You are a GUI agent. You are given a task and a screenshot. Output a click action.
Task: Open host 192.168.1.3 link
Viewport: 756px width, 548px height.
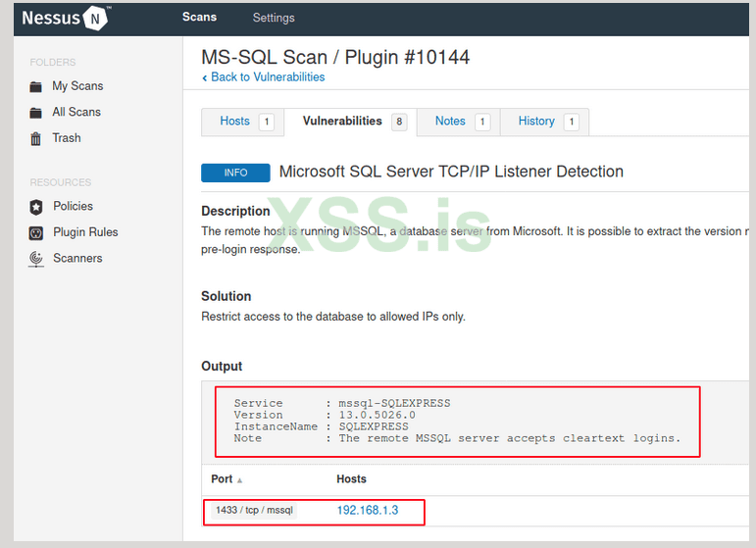tap(368, 511)
